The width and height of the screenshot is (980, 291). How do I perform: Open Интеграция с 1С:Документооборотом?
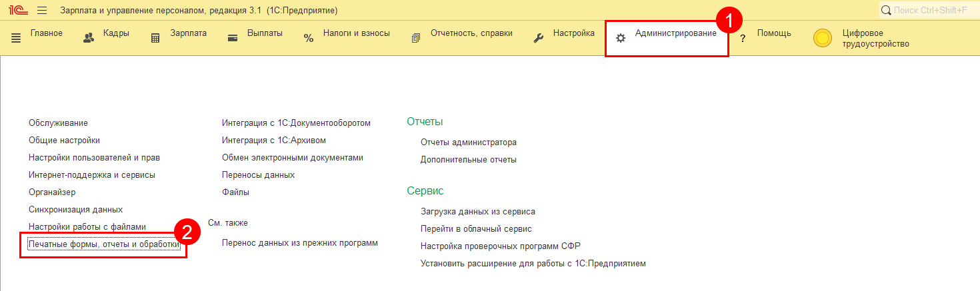tap(296, 123)
